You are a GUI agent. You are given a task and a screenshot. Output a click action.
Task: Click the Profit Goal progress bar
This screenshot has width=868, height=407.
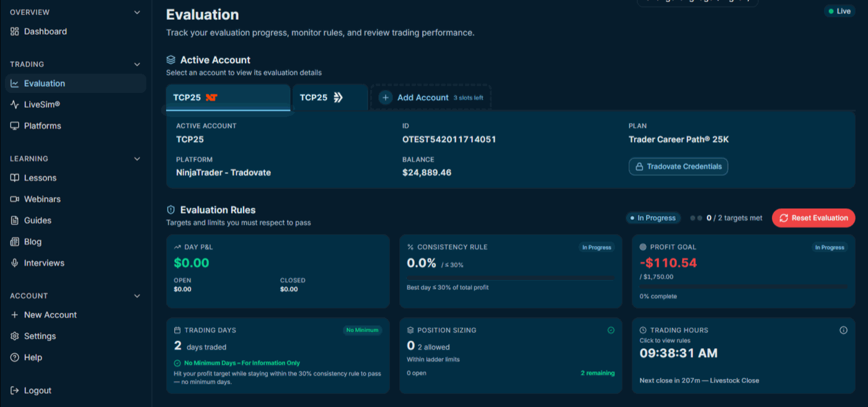(743, 287)
